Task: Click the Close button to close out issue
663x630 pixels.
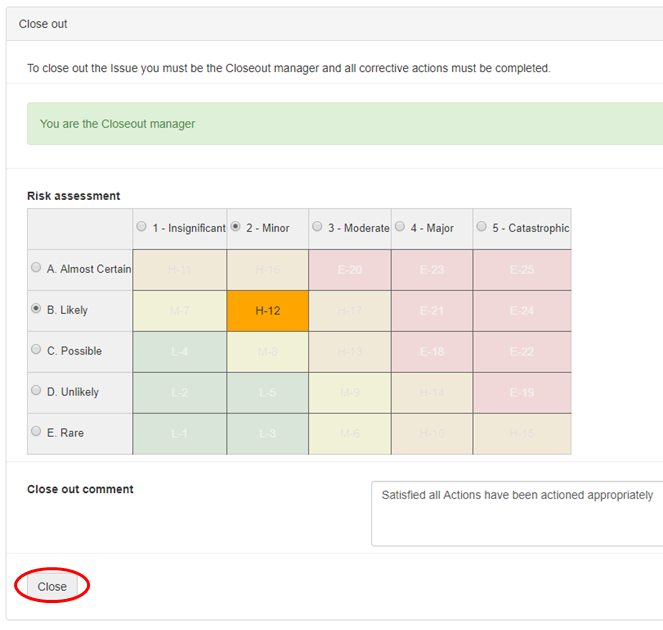Action: (52, 587)
